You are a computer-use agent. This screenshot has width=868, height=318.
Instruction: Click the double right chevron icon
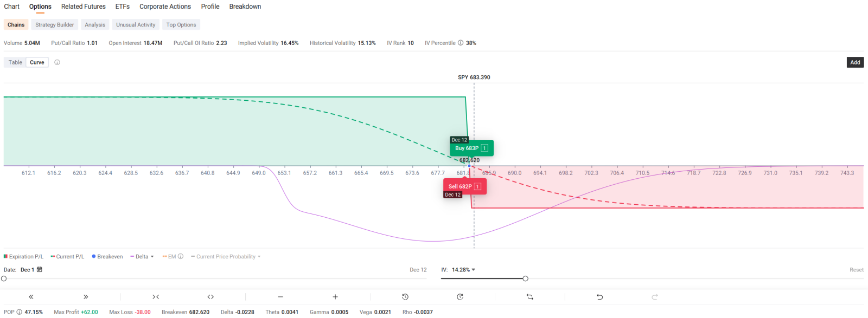coord(86,297)
